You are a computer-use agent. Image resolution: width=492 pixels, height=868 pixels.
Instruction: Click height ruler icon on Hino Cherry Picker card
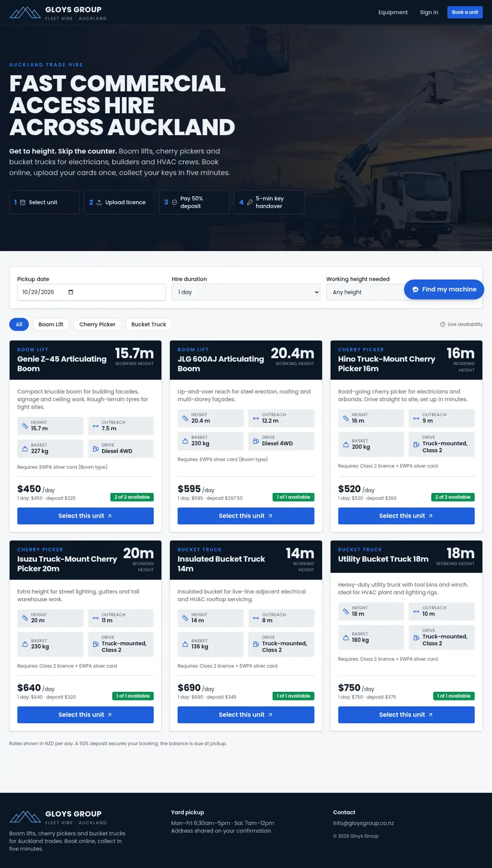click(x=345, y=418)
